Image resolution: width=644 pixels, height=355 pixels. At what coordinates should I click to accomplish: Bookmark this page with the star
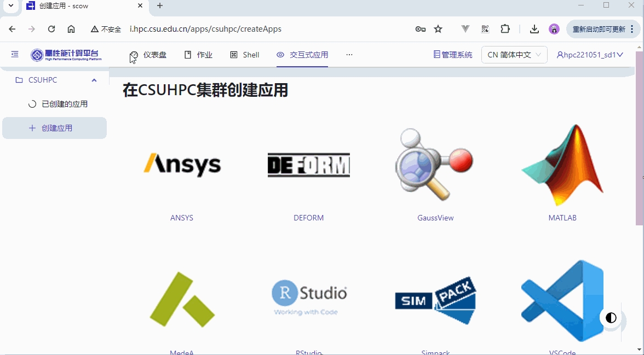point(438,29)
